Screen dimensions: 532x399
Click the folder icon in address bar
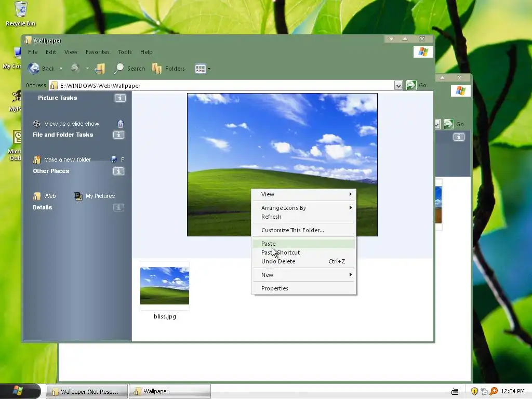[x=54, y=86]
